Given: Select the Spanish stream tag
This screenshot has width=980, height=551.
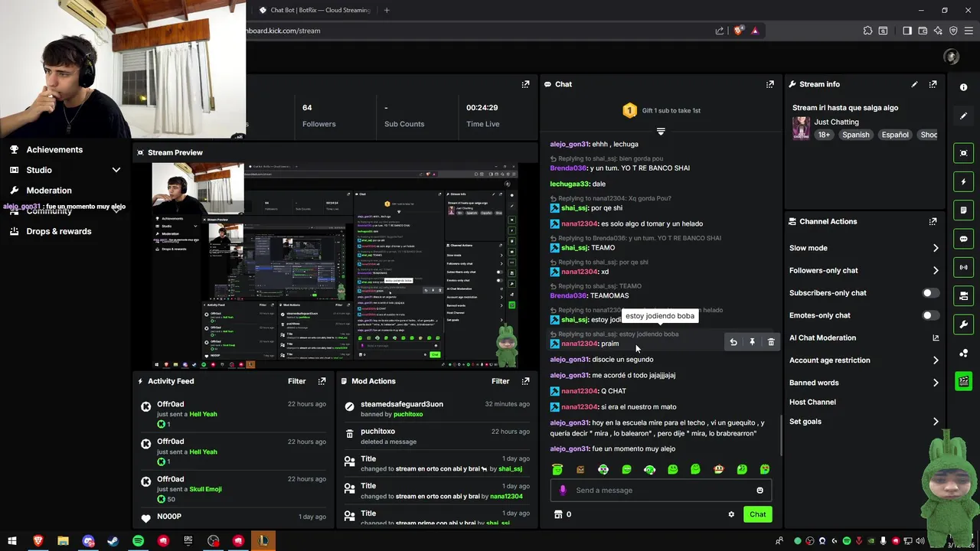Looking at the screenshot, I should click(x=855, y=135).
